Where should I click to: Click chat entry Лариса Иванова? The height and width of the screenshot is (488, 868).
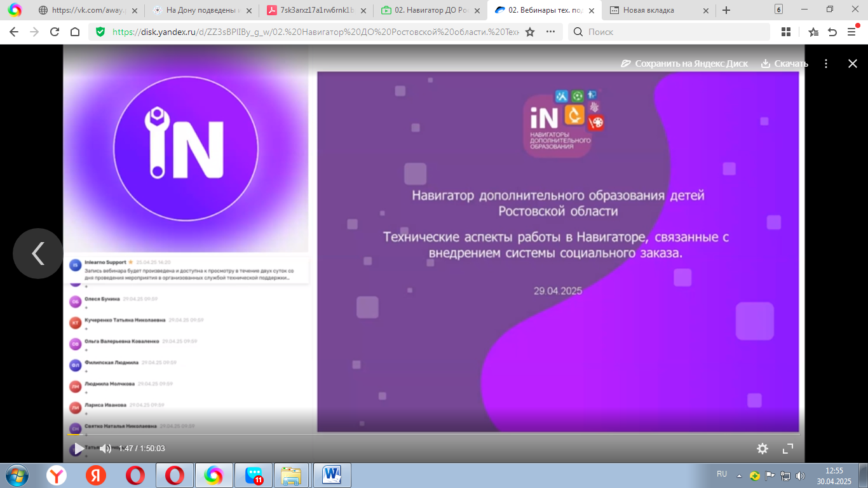coord(106,405)
